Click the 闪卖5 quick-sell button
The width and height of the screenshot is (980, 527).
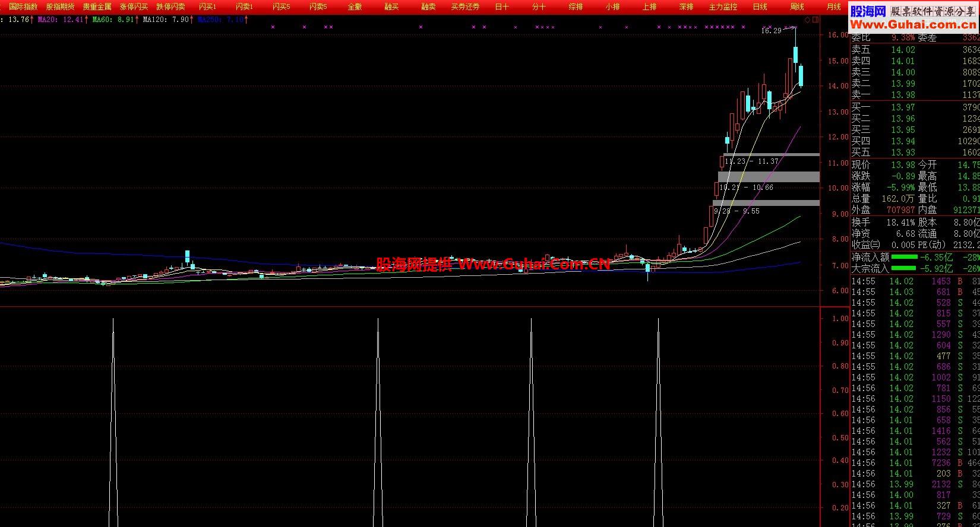coord(318,7)
